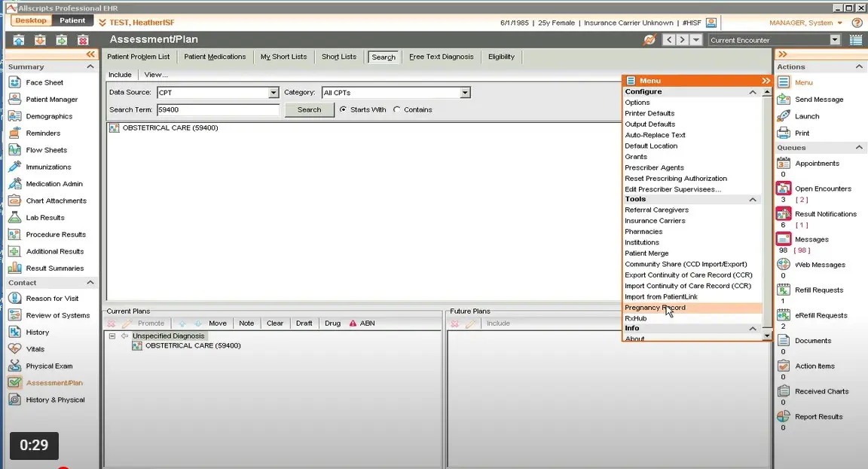Select the Vitals icon in Contact panel

coord(14,348)
